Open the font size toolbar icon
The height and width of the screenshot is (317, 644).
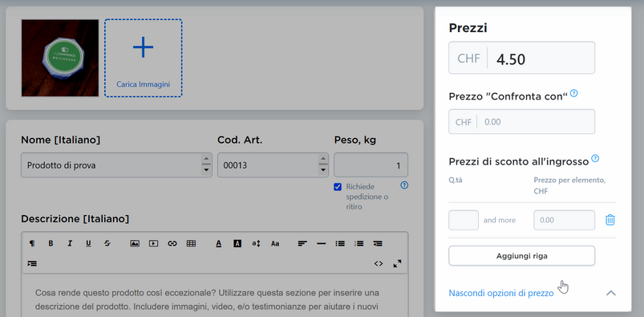(257, 243)
